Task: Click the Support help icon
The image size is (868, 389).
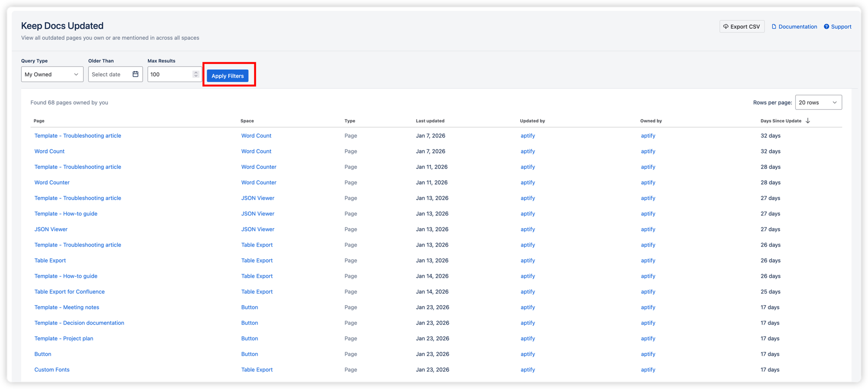Action: pos(826,26)
